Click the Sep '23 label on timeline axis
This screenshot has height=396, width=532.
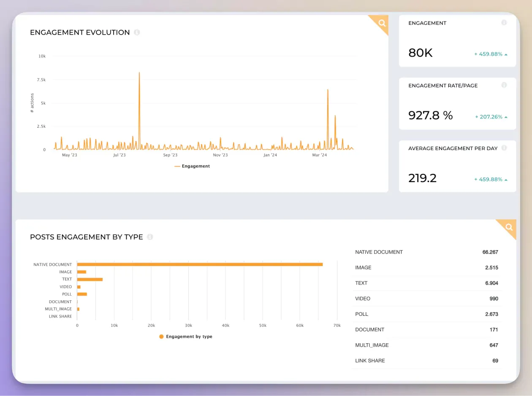pos(170,155)
